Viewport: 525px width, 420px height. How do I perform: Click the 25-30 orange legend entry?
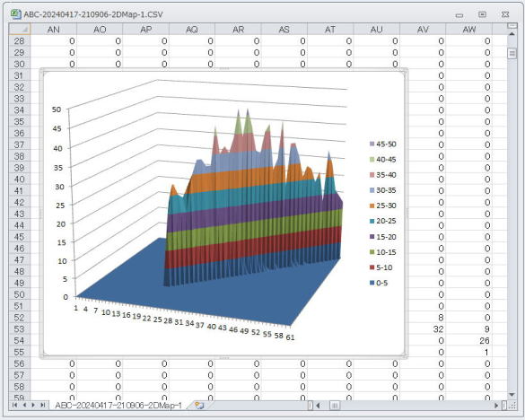[x=382, y=206]
